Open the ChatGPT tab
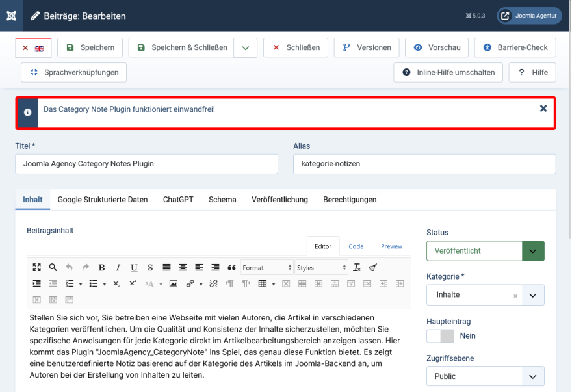This screenshot has height=392, width=572. pos(178,200)
